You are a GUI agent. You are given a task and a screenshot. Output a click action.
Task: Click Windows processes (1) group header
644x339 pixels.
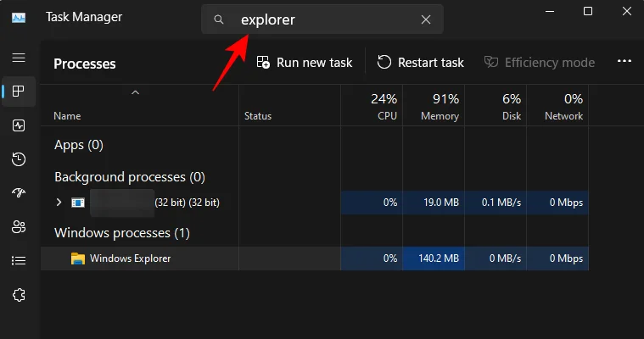click(x=122, y=233)
